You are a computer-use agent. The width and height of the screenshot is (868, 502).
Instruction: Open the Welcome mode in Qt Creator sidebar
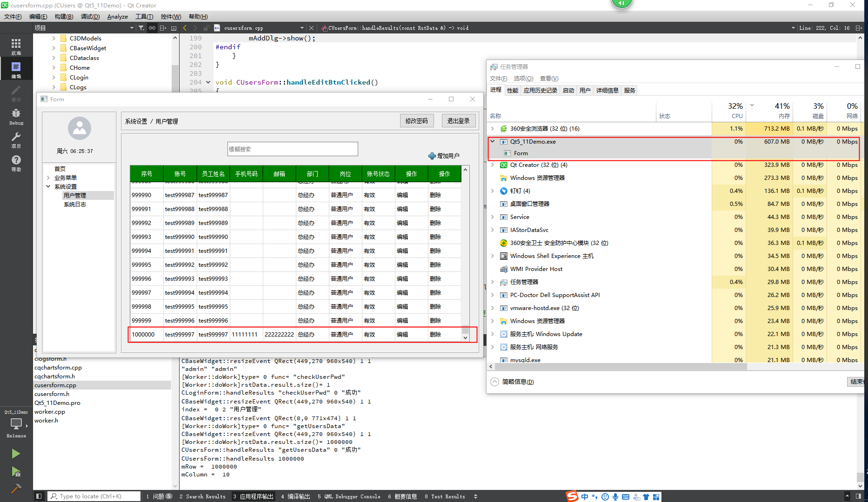point(16,46)
